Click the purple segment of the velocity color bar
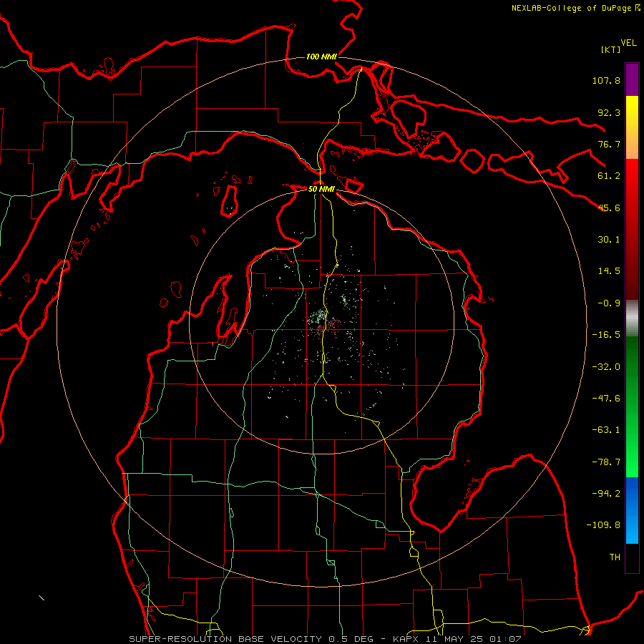 (x=632, y=79)
